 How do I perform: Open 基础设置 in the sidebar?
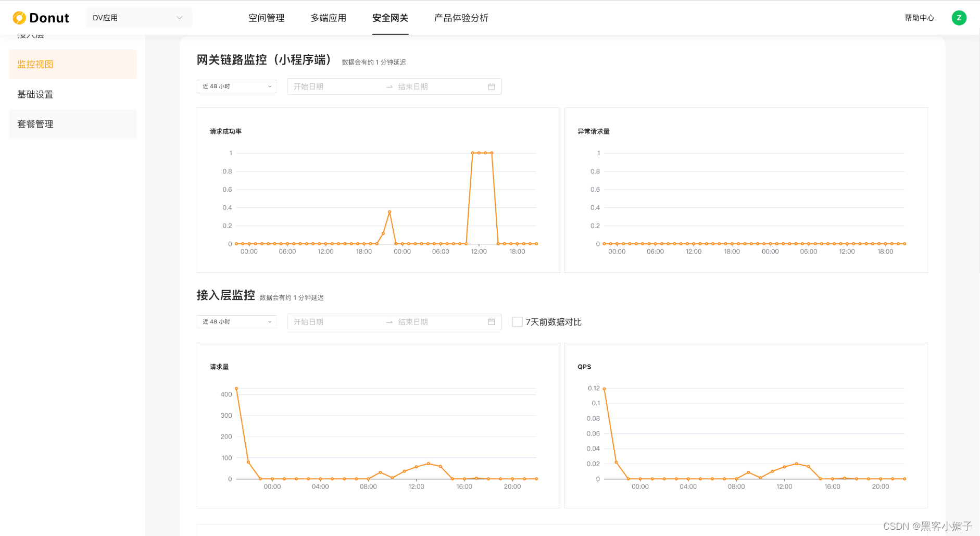click(x=73, y=94)
